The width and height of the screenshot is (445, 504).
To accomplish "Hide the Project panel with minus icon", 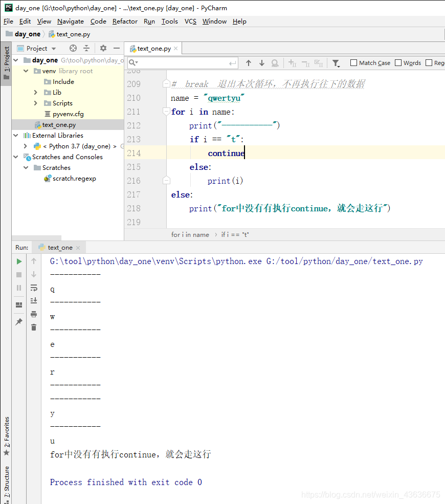I will pyautogui.click(x=117, y=48).
